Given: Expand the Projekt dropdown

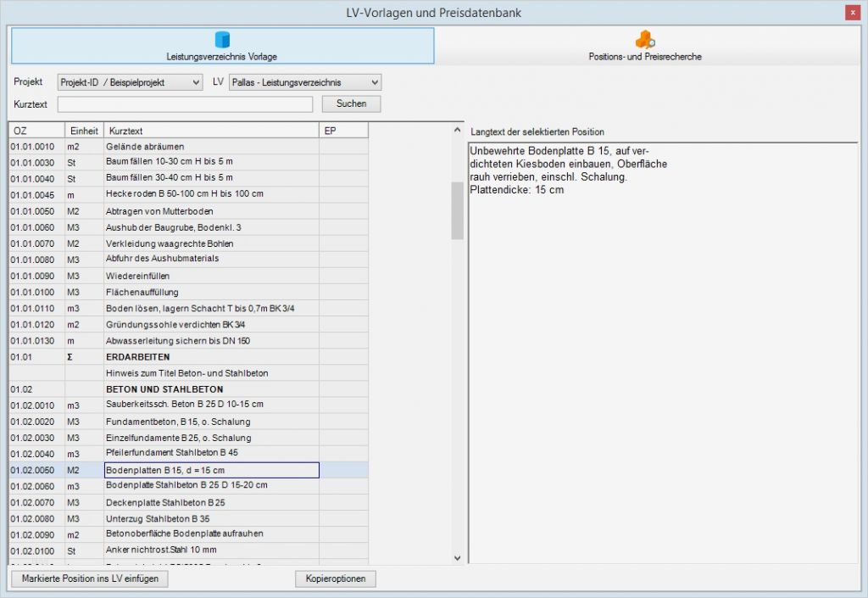Looking at the screenshot, I should (x=130, y=82).
